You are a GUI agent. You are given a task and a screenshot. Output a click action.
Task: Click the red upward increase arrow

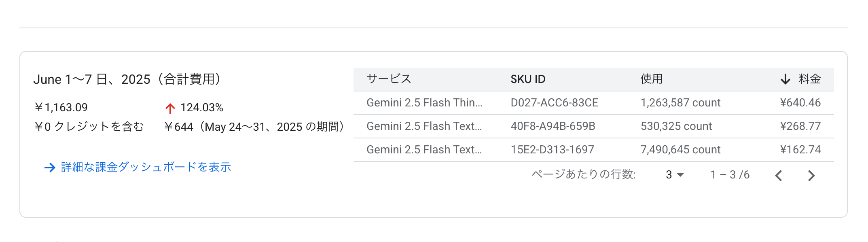tap(170, 108)
